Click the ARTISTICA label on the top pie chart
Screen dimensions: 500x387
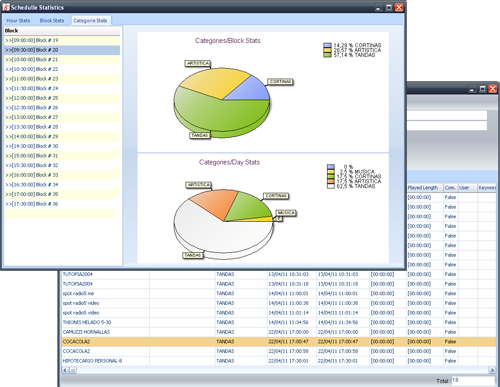198,63
